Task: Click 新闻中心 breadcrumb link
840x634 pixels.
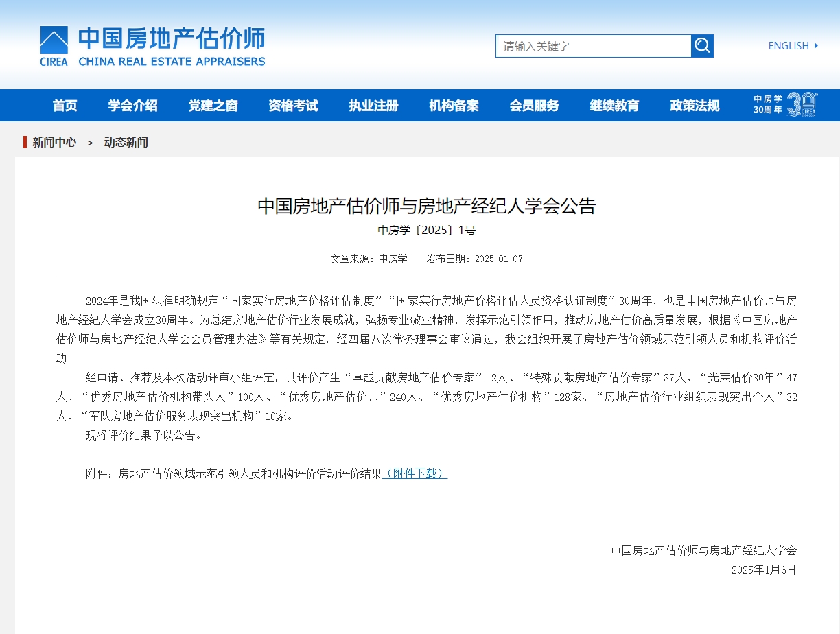Action: coord(54,143)
